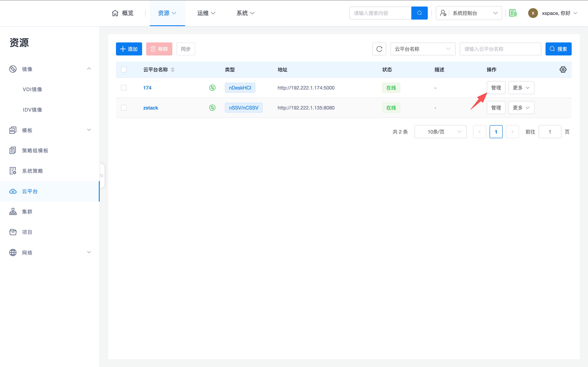Viewport: 588px width, 367px height.
Task: Click the refresh icon button
Action: coord(379,49)
